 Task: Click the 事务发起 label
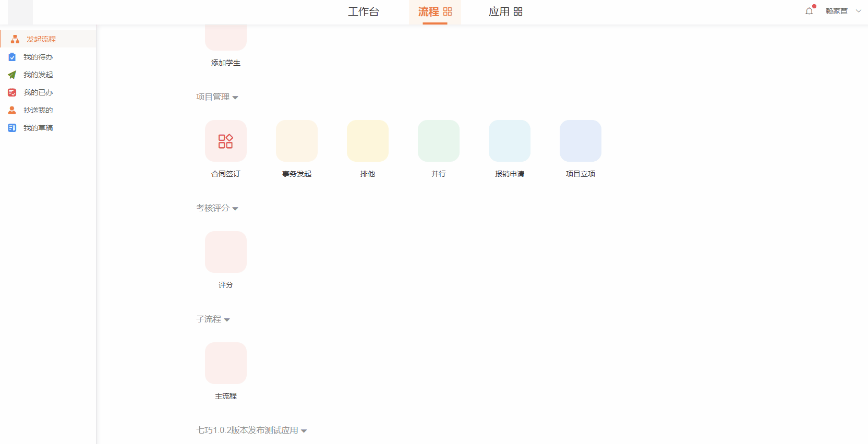[x=297, y=174]
